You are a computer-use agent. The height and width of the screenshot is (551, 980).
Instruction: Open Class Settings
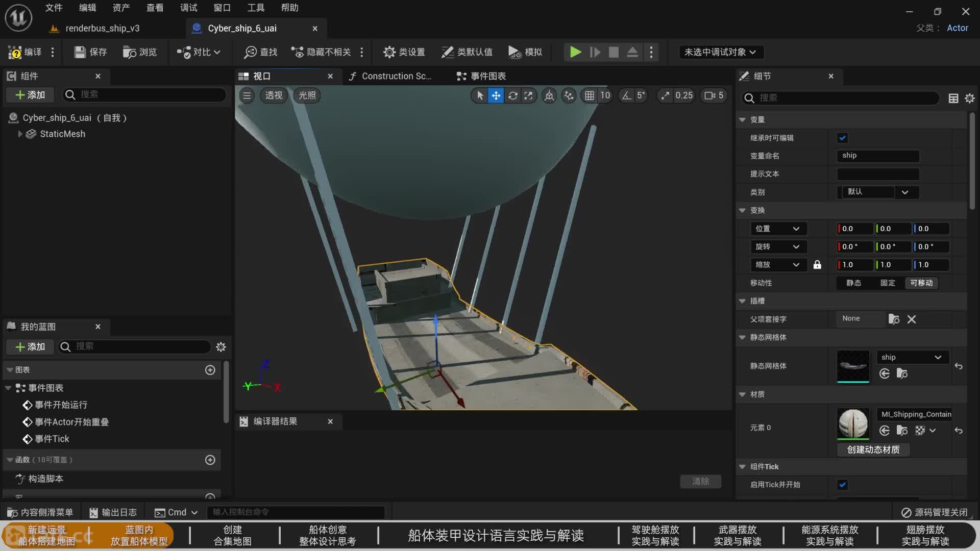404,52
